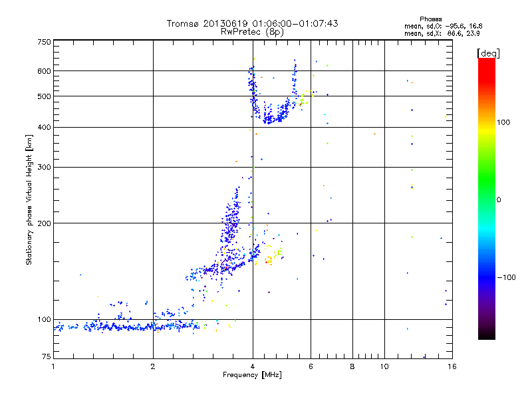Click the y-axis tick label '400'

tap(44, 127)
